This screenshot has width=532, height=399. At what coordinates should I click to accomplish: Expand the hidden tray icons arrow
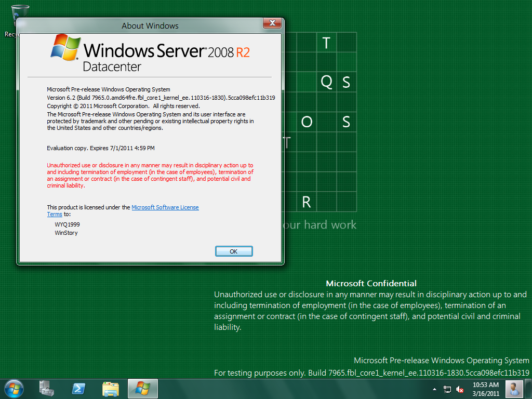(434, 389)
